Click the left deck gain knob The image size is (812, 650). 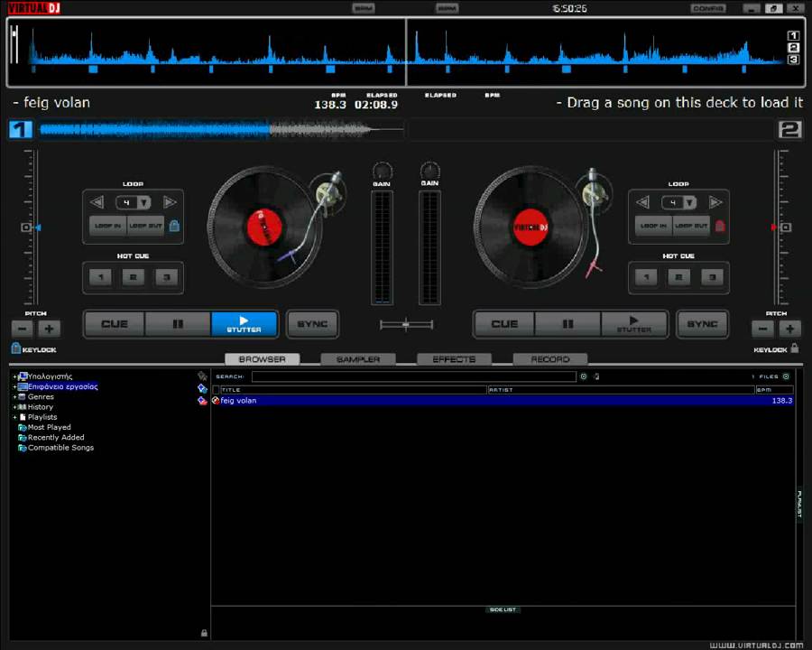tap(383, 171)
